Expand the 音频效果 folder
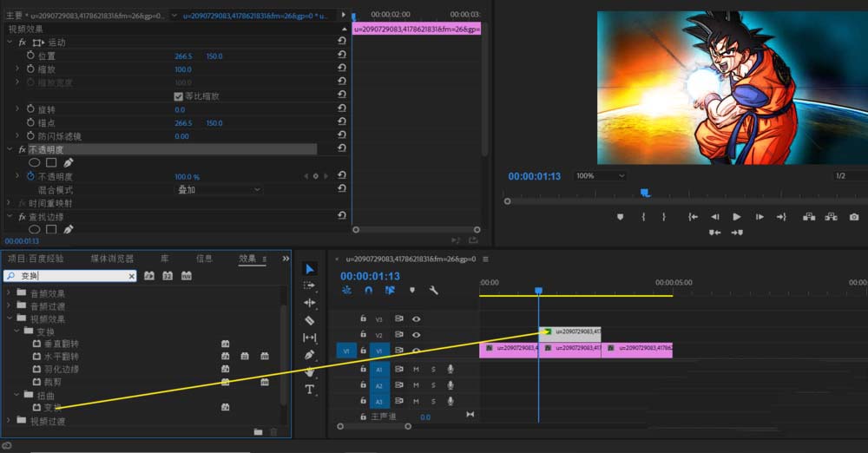This screenshot has width=868, height=453. (x=10, y=293)
